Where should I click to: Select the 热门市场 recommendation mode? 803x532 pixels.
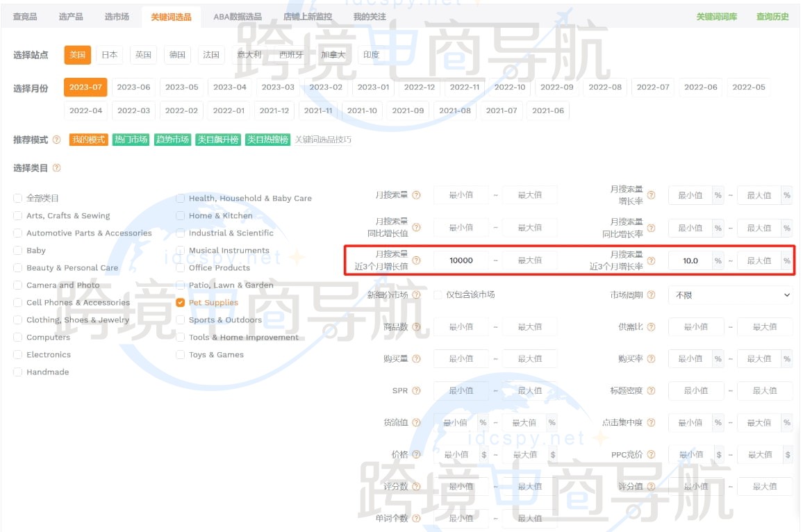[x=131, y=139]
